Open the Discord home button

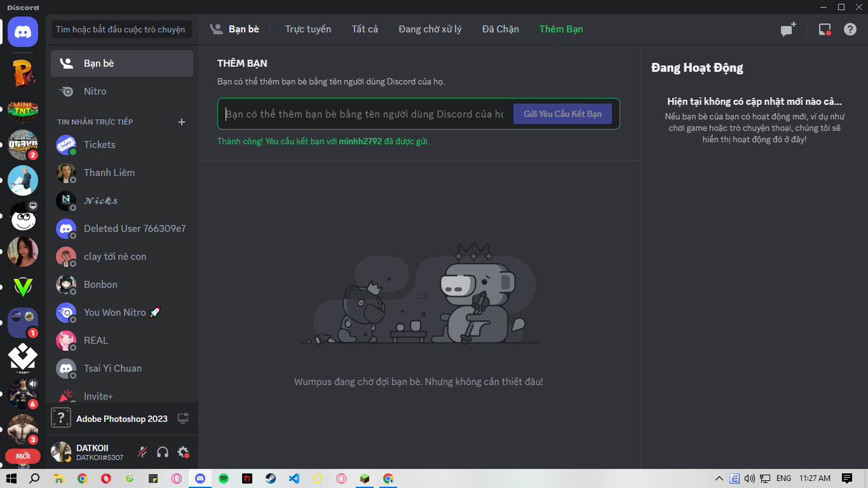click(23, 32)
